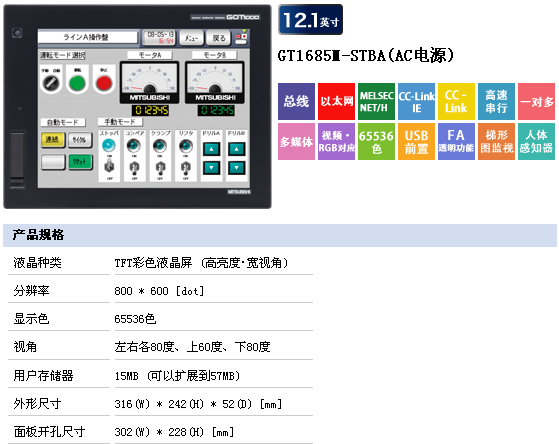559x444 pixels.
Task: Click the モータA analog meter
Action: pyautogui.click(x=149, y=82)
